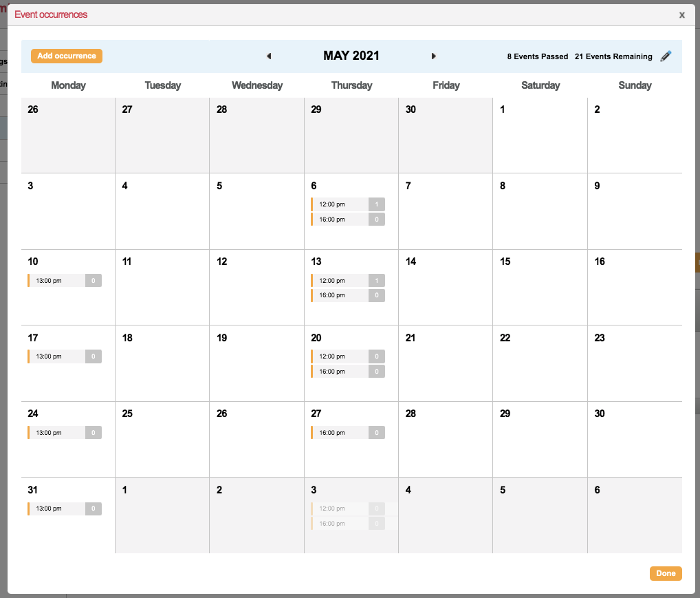Open May 6 16:00 pm occurrence

click(x=340, y=220)
